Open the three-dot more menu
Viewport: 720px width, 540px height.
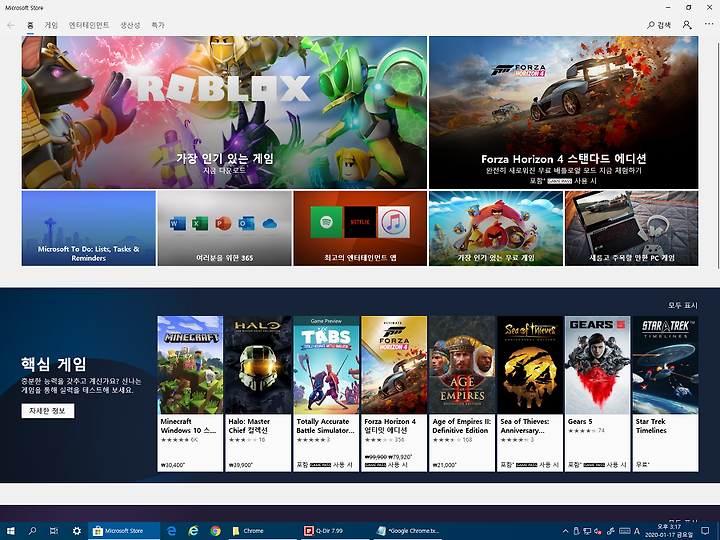709,24
